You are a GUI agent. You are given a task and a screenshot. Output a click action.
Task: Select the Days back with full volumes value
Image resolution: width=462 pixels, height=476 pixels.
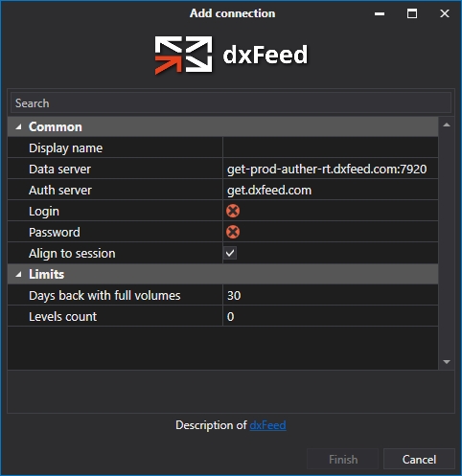(x=331, y=295)
